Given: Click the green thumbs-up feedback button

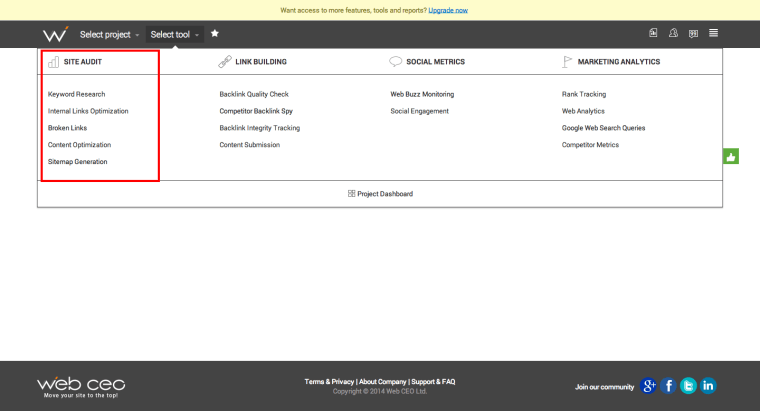Looking at the screenshot, I should click(731, 156).
